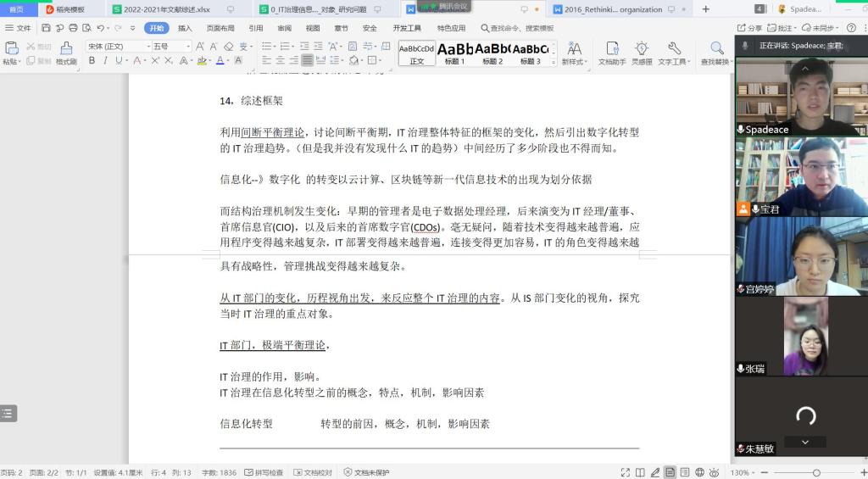
Task: Expand the highlight color dropdown arrow
Action: (210, 61)
